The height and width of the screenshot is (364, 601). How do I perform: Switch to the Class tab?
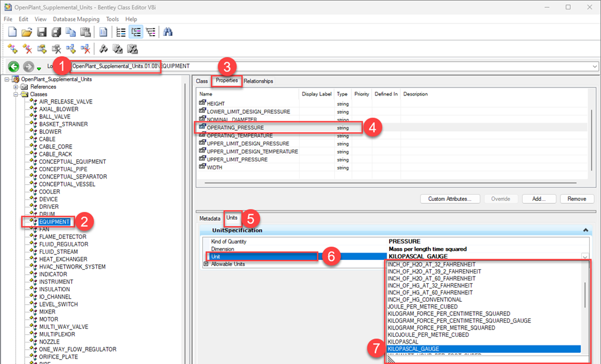(x=202, y=81)
